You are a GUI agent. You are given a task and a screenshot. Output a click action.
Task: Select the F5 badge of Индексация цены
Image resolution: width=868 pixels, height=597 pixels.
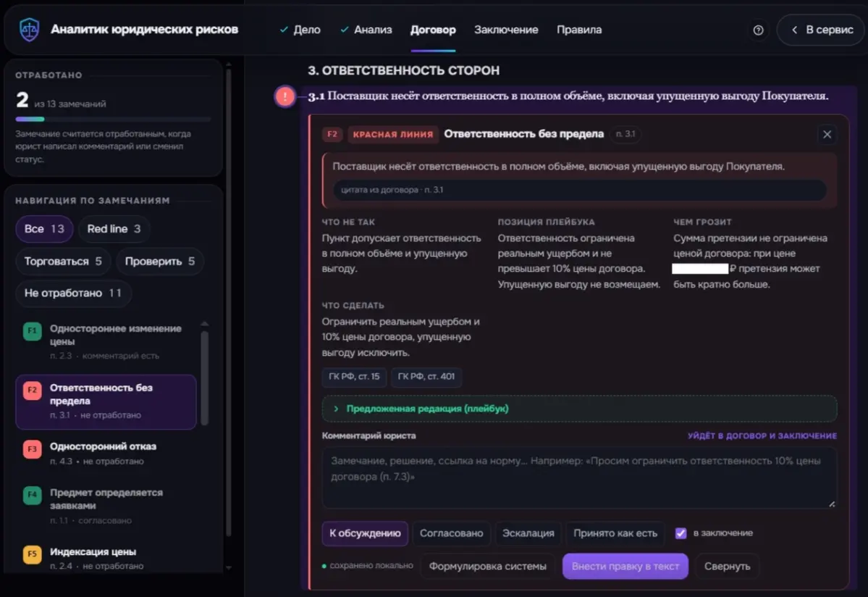point(32,554)
